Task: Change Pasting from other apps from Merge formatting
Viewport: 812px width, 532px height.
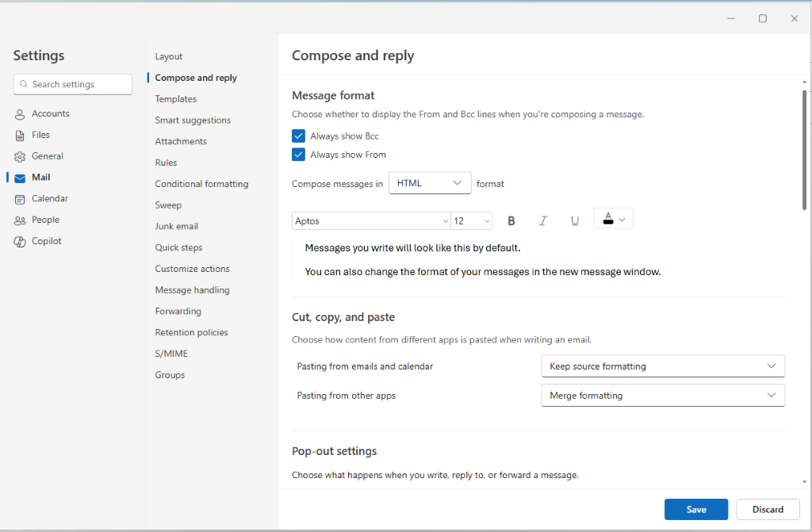Action: click(x=662, y=395)
